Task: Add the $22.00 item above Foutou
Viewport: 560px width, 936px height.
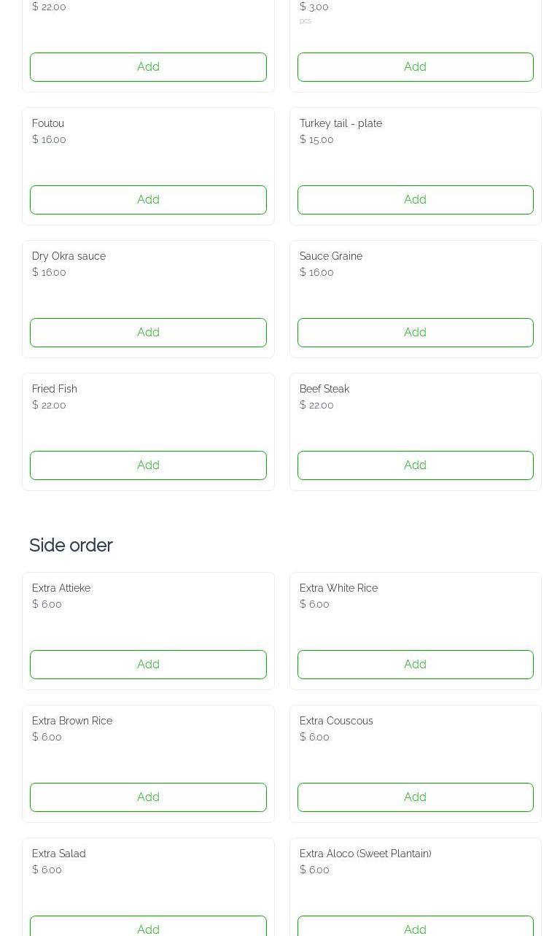Action: (148, 67)
